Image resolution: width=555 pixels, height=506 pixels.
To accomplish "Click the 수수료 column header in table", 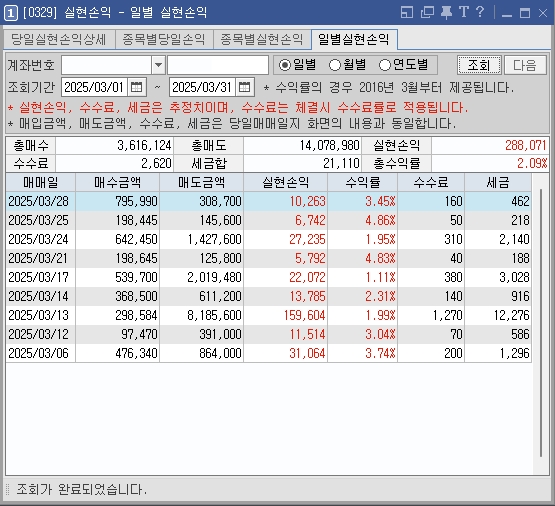I will [x=431, y=183].
